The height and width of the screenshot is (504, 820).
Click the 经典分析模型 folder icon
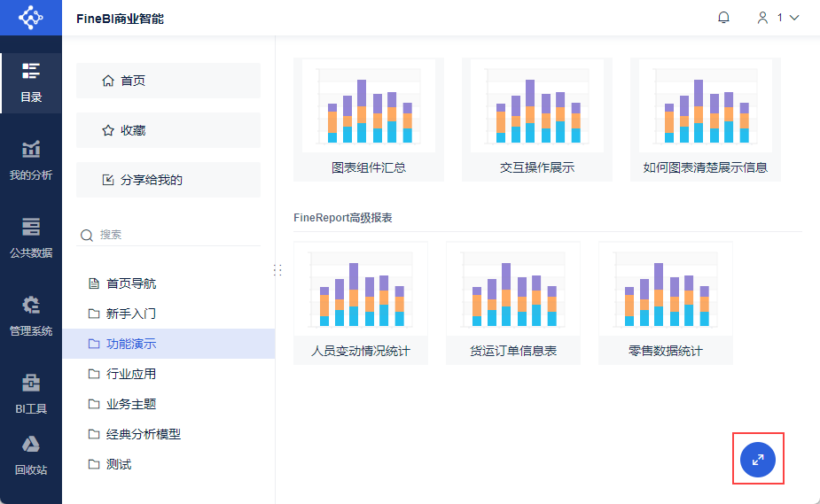click(x=94, y=434)
